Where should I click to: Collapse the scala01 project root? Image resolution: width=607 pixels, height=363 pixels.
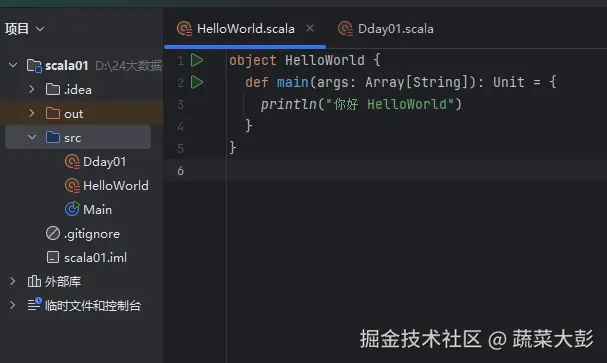click(13, 65)
